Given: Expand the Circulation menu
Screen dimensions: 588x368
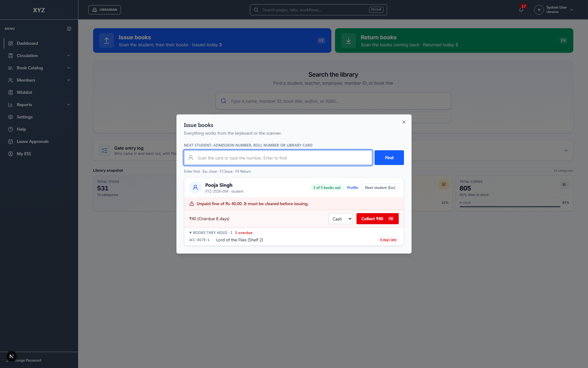Looking at the screenshot, I should [39, 56].
